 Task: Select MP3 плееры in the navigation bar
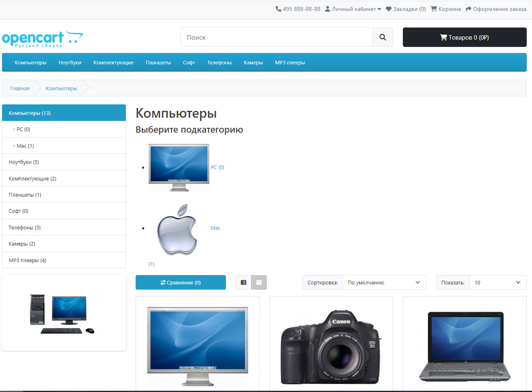tap(290, 63)
